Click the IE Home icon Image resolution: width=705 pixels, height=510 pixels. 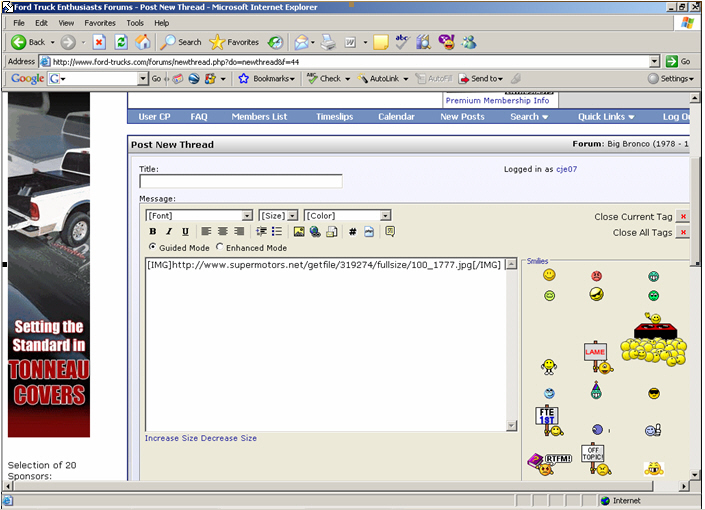143,42
